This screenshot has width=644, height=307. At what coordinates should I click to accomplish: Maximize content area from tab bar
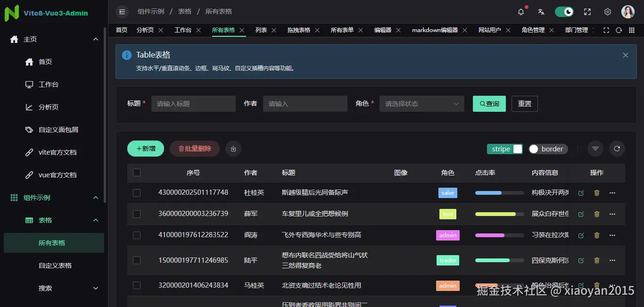pyautogui.click(x=607, y=30)
